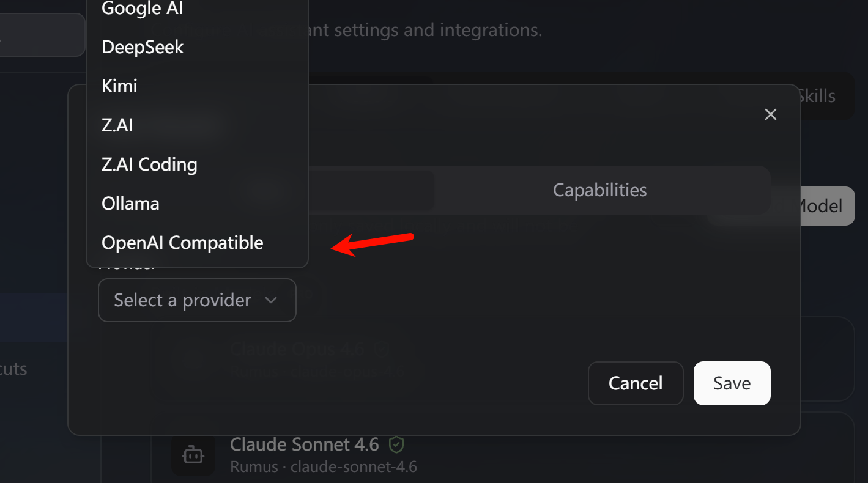Screen dimensions: 868x483
Task: Click the robot icon beside Claude Sonnet 4.6
Action: (193, 454)
